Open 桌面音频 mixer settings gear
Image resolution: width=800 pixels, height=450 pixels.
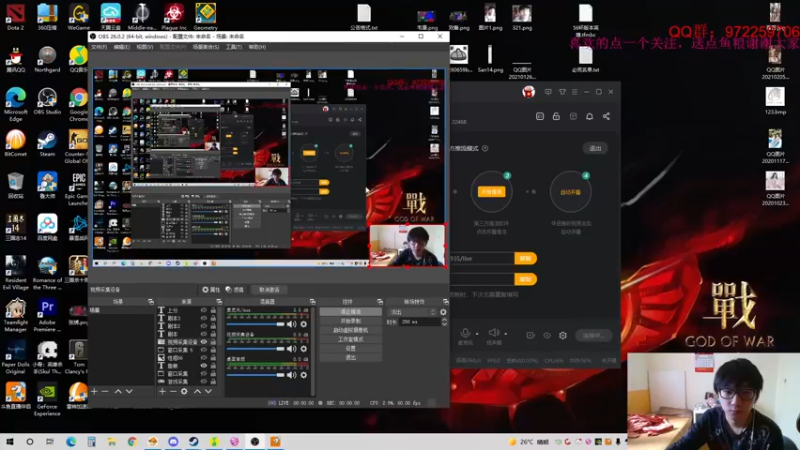click(304, 375)
